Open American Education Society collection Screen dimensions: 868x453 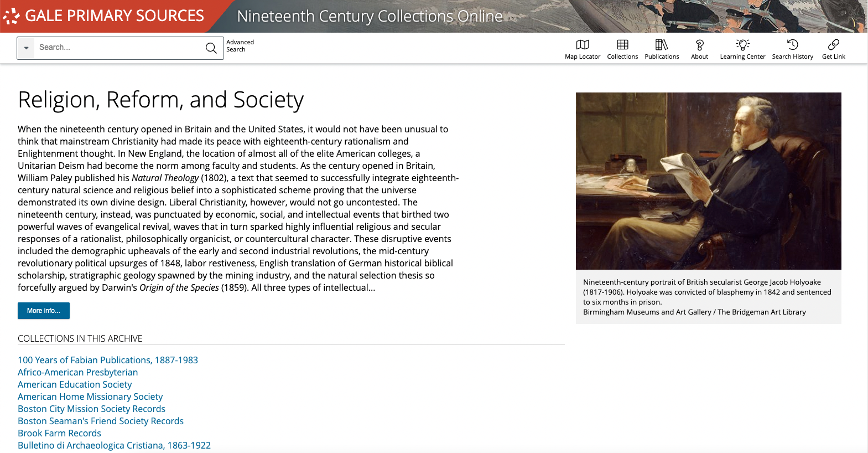(75, 384)
